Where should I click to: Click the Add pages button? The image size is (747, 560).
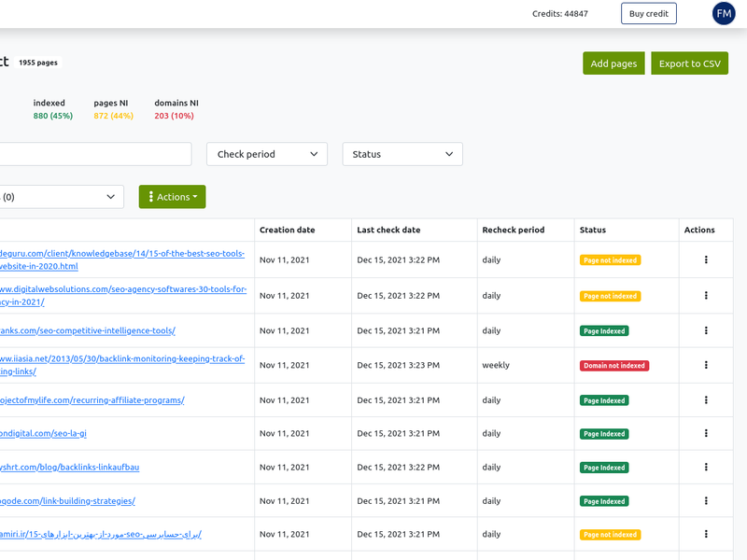(x=613, y=63)
